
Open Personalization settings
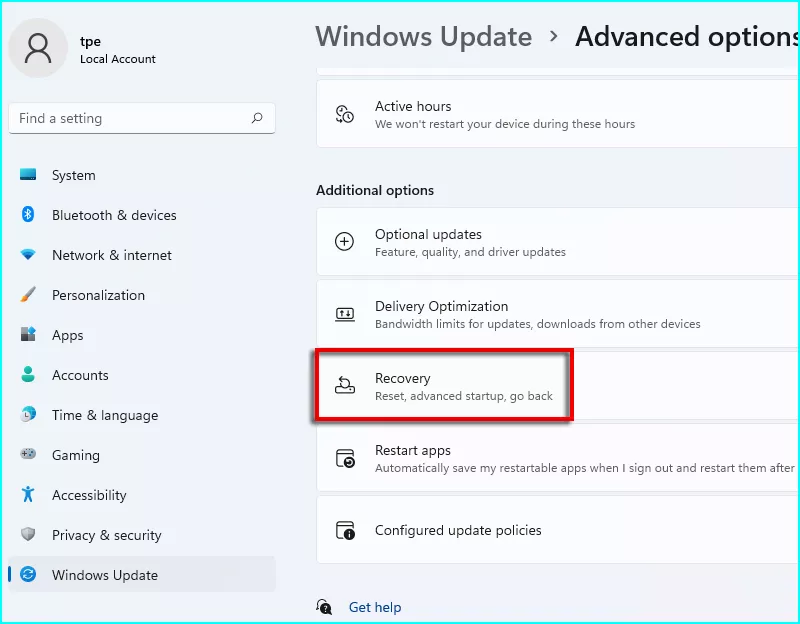click(x=142, y=295)
